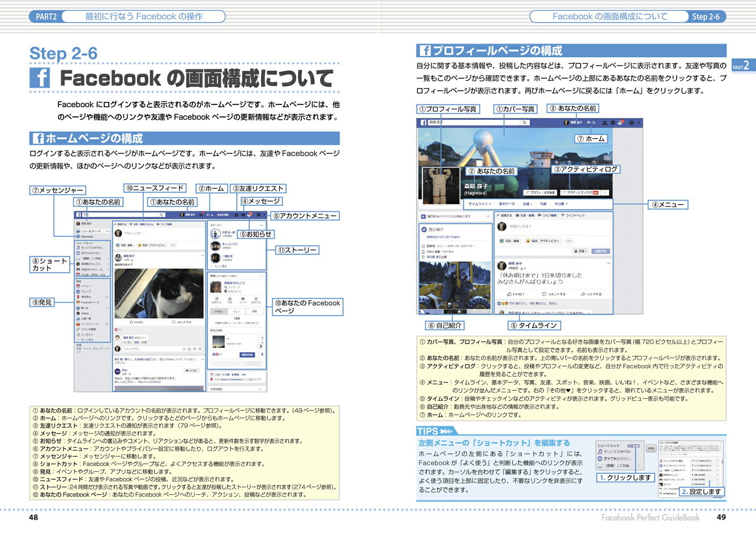Select the ライブ動画 tab in the home page composer
756x536 pixels.
click(164, 224)
